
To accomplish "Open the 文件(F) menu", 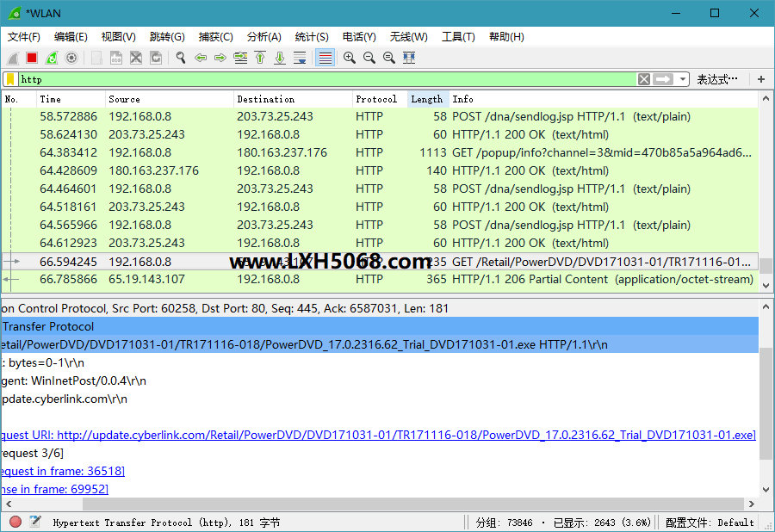I will click(24, 37).
